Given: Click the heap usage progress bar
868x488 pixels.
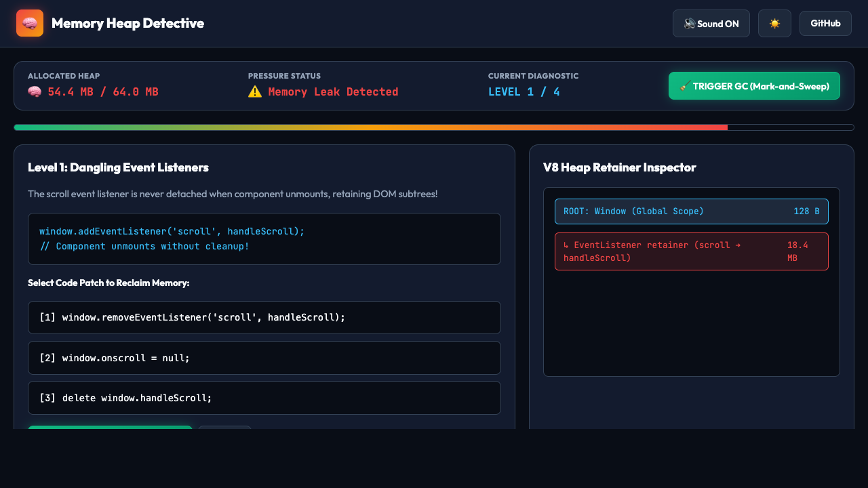Looking at the screenshot, I should click(434, 127).
